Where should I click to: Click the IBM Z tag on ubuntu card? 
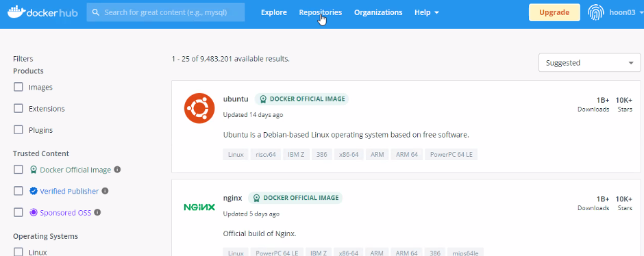(296, 155)
